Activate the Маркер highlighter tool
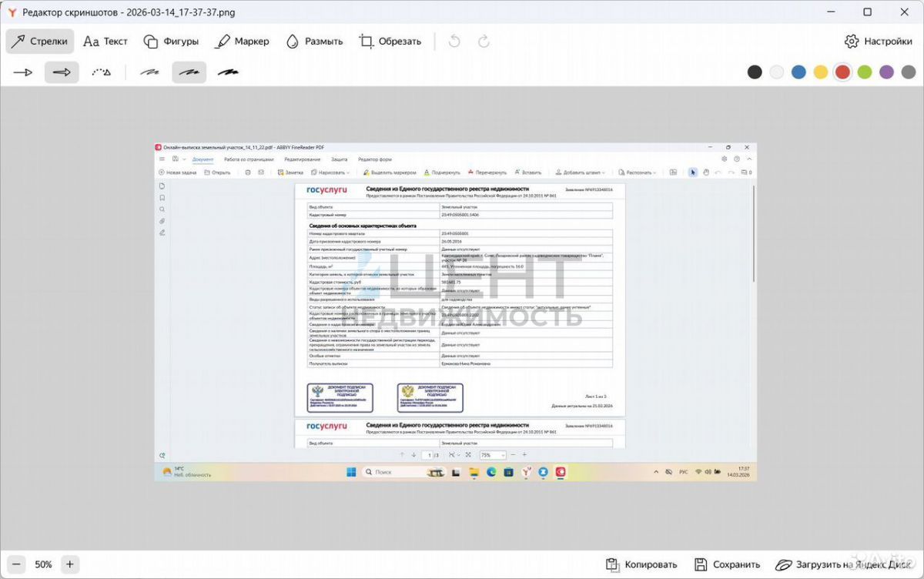The width and height of the screenshot is (924, 579). (x=242, y=42)
